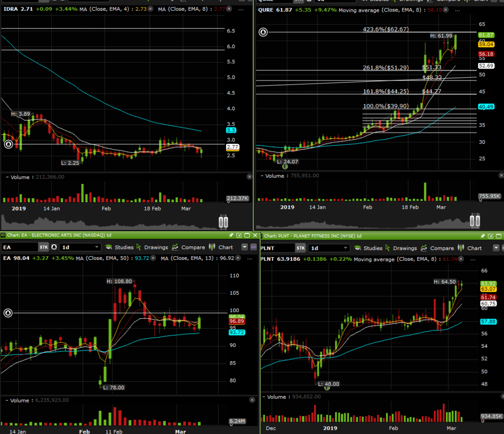504x434 pixels.
Task: Remove the EMA 8 study from IDRA chart
Action: [x=229, y=9]
